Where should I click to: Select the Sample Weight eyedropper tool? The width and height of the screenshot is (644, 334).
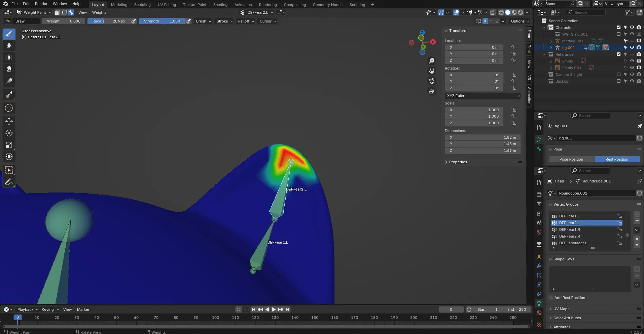click(x=9, y=95)
